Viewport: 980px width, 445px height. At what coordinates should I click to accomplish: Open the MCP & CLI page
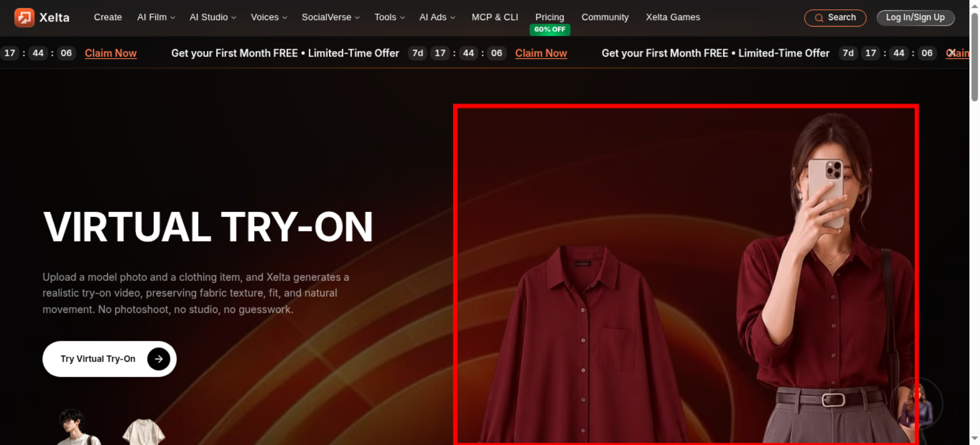tap(495, 17)
